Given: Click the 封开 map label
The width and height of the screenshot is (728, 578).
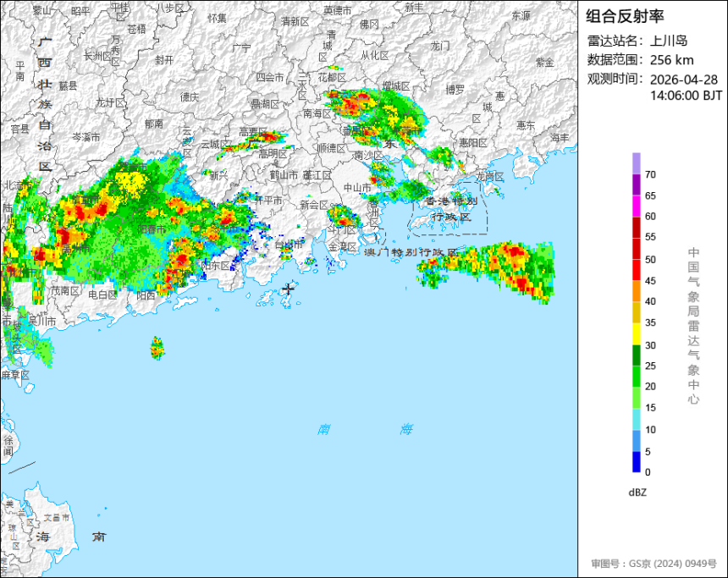Looking at the screenshot, I should tap(164, 60).
